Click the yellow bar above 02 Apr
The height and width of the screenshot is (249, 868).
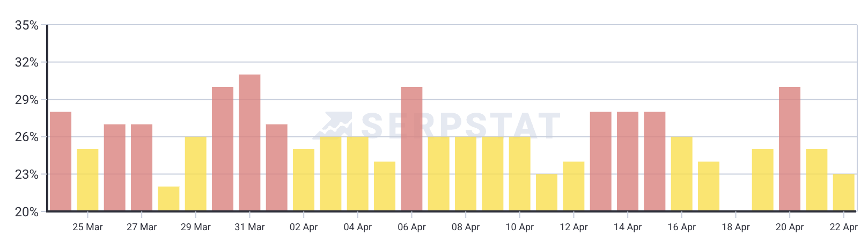[x=304, y=180]
